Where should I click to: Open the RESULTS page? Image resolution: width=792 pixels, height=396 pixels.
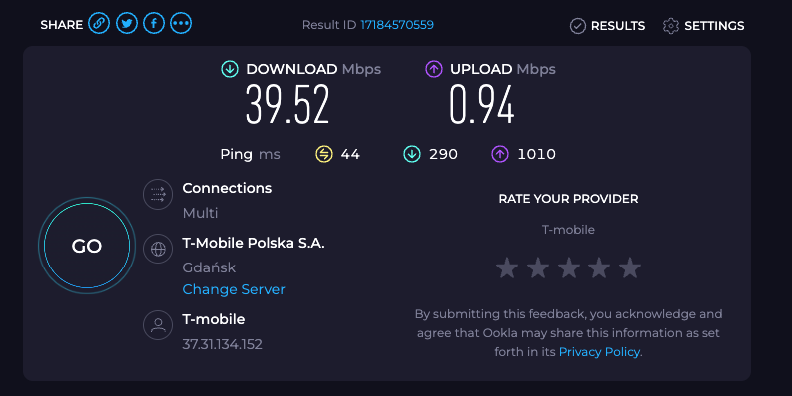coord(607,26)
